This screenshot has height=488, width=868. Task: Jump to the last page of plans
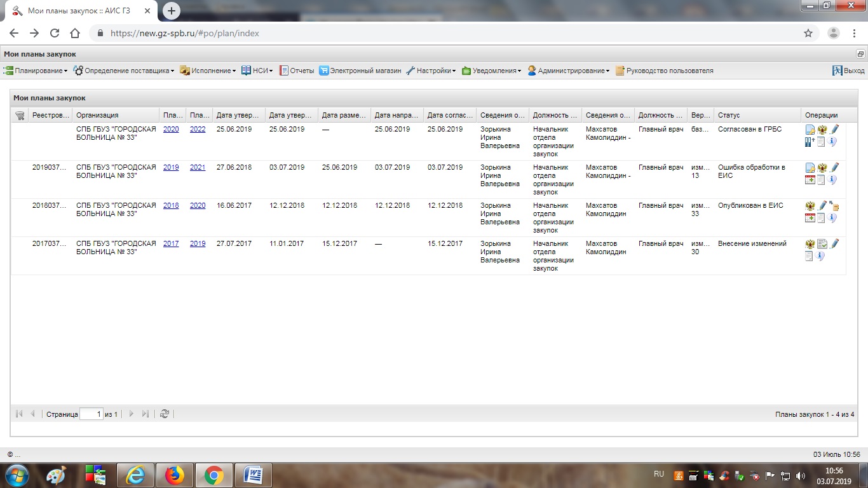pos(145,414)
